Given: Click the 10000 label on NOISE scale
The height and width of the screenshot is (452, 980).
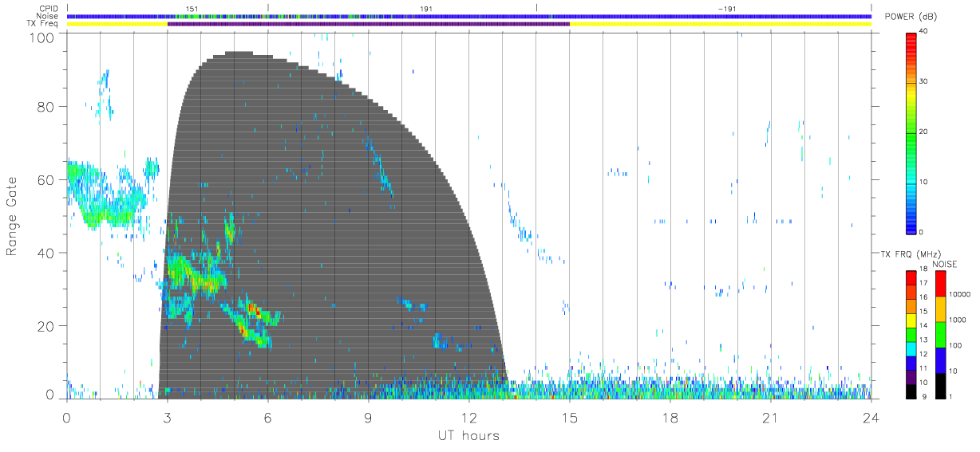Looking at the screenshot, I should coord(959,294).
